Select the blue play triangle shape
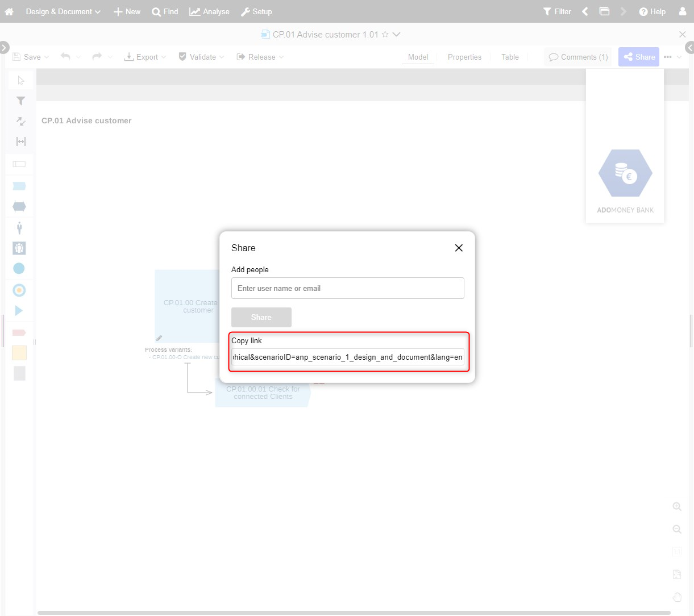Image resolution: width=694 pixels, height=616 pixels. click(x=19, y=311)
